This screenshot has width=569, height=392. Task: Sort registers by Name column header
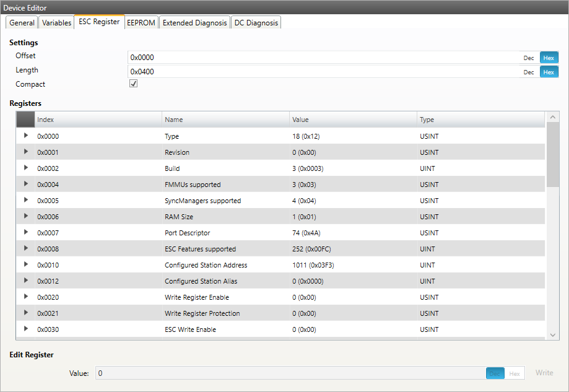pos(225,120)
